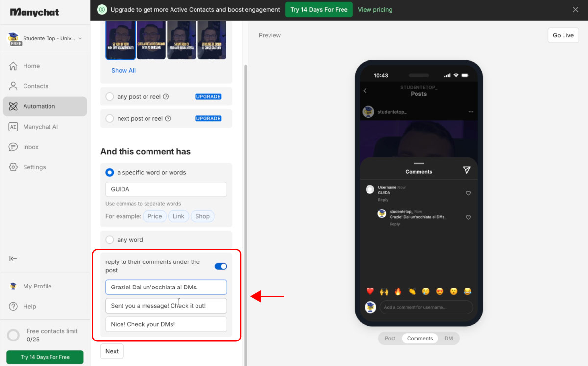Viewport: 588px width, 366px height.
Task: Open the Studente Top account dropdown
Action: (45, 39)
